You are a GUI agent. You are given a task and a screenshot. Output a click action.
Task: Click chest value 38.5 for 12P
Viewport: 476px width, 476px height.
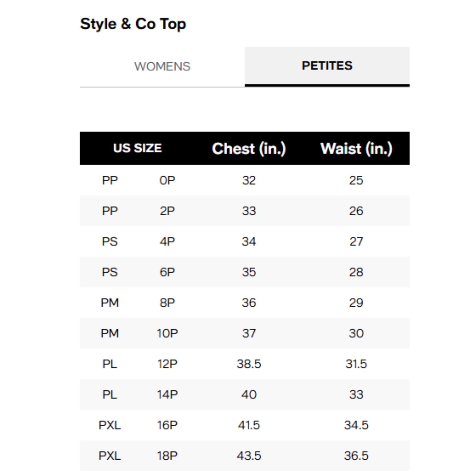(249, 364)
